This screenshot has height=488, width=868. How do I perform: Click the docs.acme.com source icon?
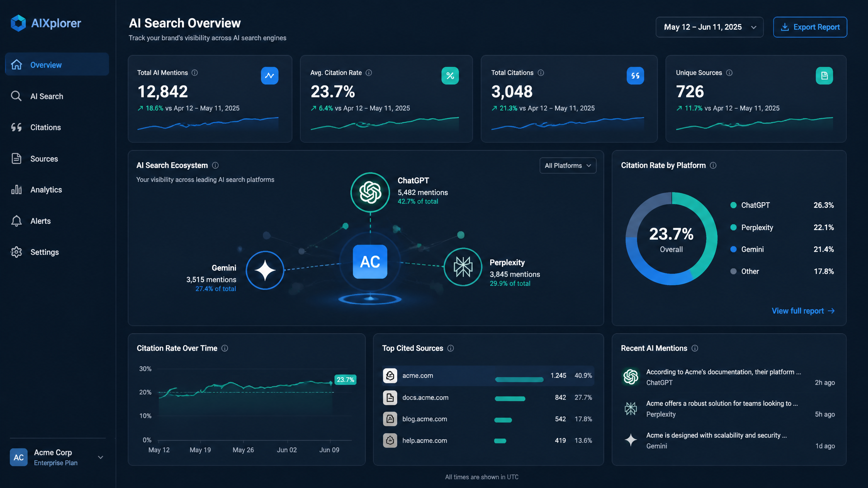390,398
